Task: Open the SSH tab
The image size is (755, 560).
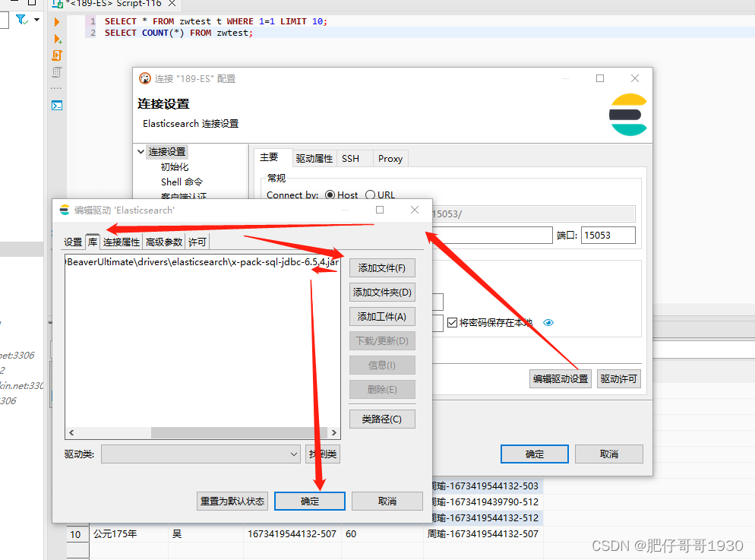Action: pos(351,158)
